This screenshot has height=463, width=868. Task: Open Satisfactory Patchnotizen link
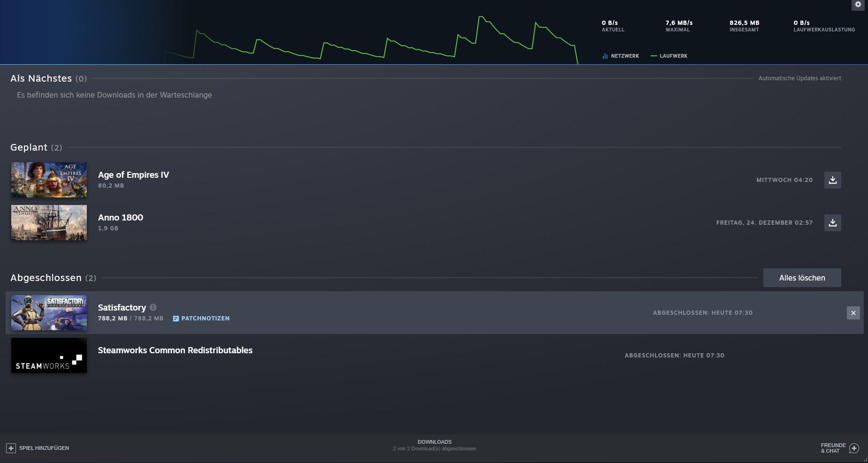click(x=201, y=318)
